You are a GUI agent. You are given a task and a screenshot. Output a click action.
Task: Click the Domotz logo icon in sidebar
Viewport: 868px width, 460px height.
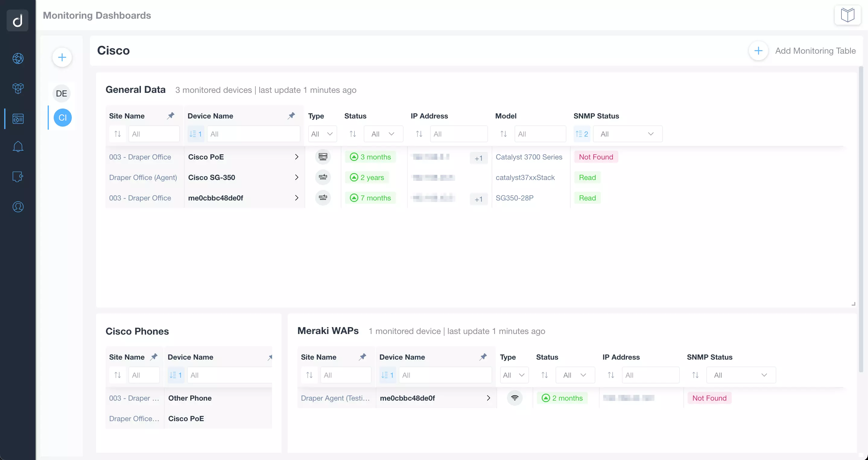pyautogui.click(x=17, y=20)
